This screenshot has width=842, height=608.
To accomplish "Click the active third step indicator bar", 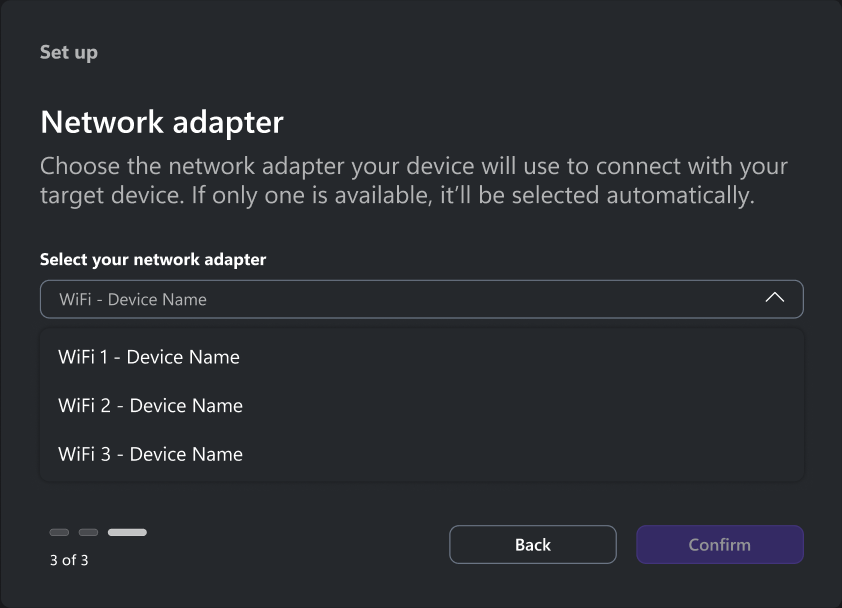I will pos(127,532).
